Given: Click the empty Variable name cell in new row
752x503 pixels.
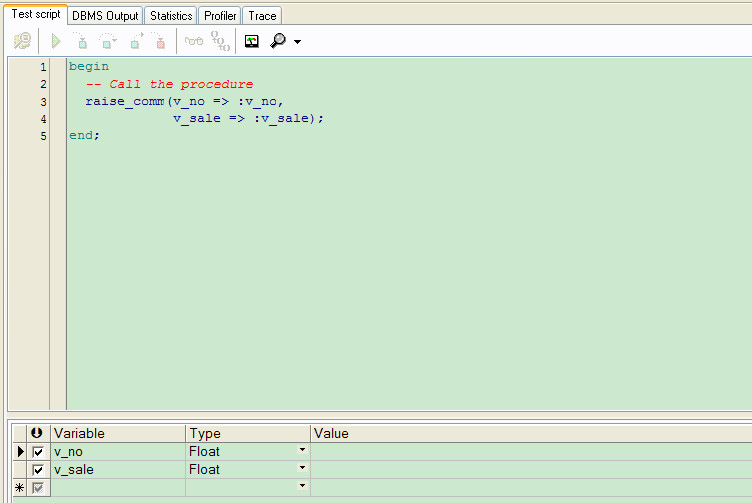Looking at the screenshot, I should pyautogui.click(x=118, y=488).
